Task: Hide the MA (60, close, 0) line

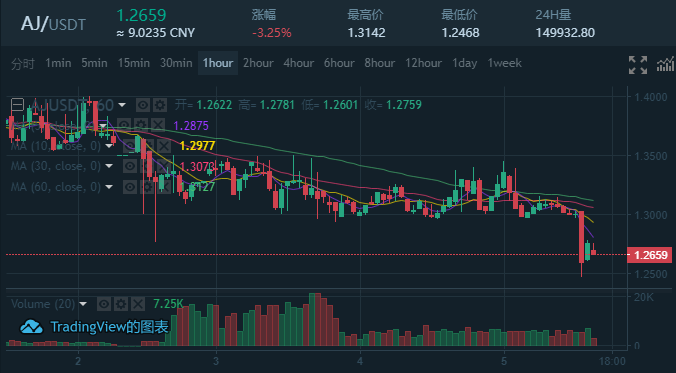Action: (130, 187)
